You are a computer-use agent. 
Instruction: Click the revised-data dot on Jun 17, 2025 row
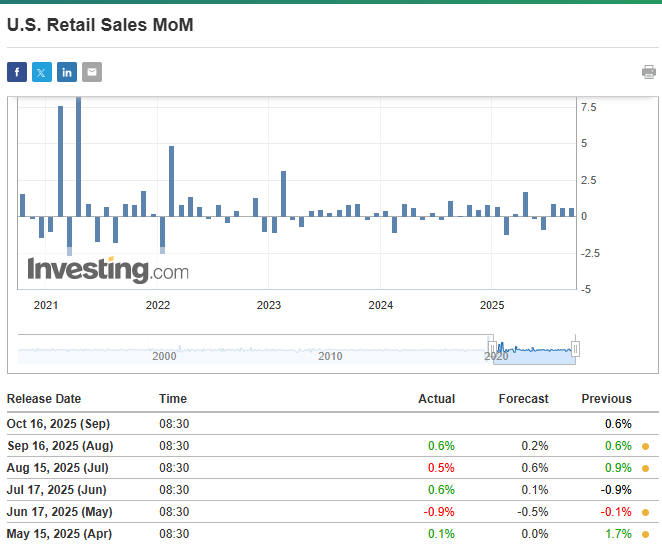(646, 512)
